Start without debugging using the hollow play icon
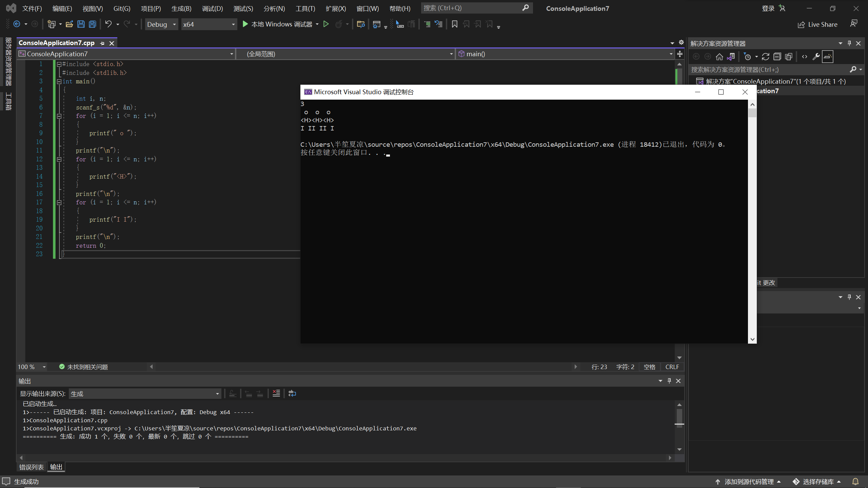Image resolution: width=868 pixels, height=488 pixels. coord(326,24)
